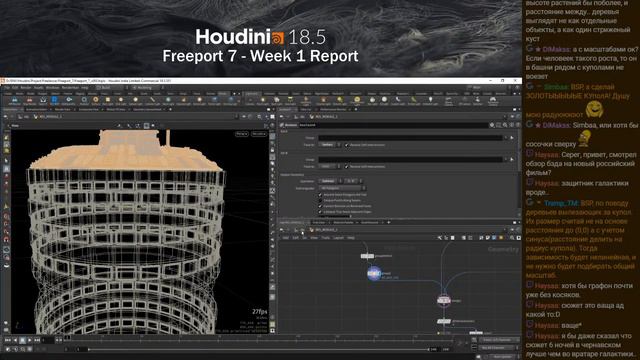640x360 pixels.
Task: Toggle Set B Resolve Self-Intersections checkbox
Action: [x=347, y=167]
